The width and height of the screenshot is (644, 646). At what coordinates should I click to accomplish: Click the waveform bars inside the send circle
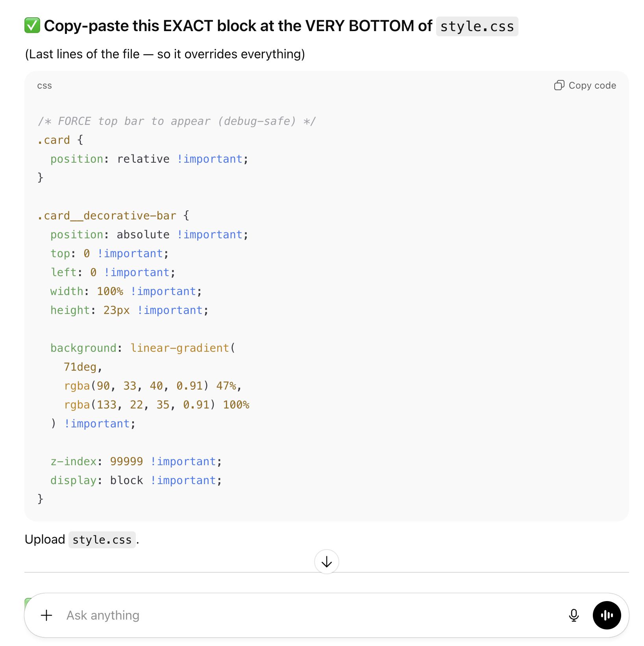[x=606, y=615]
